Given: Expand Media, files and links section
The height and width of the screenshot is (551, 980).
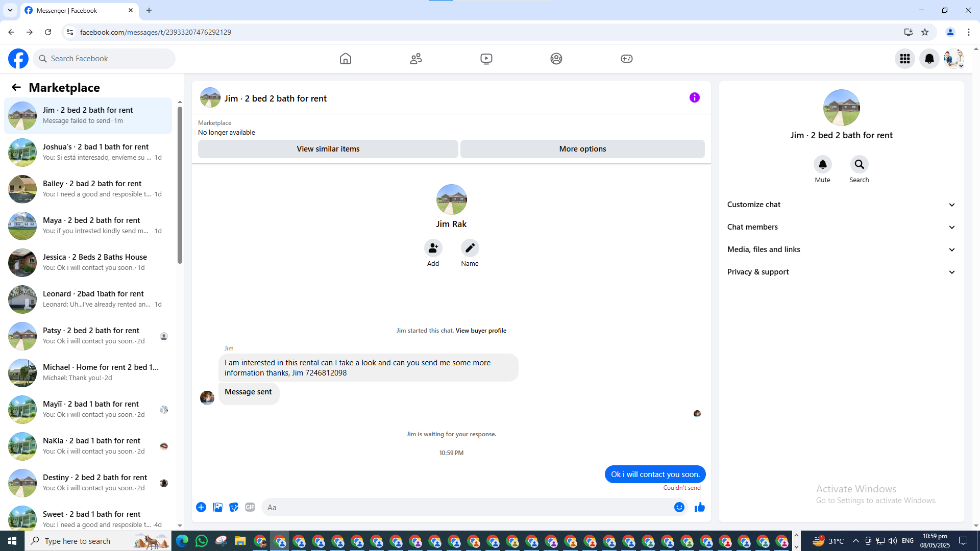Looking at the screenshot, I should [x=841, y=249].
